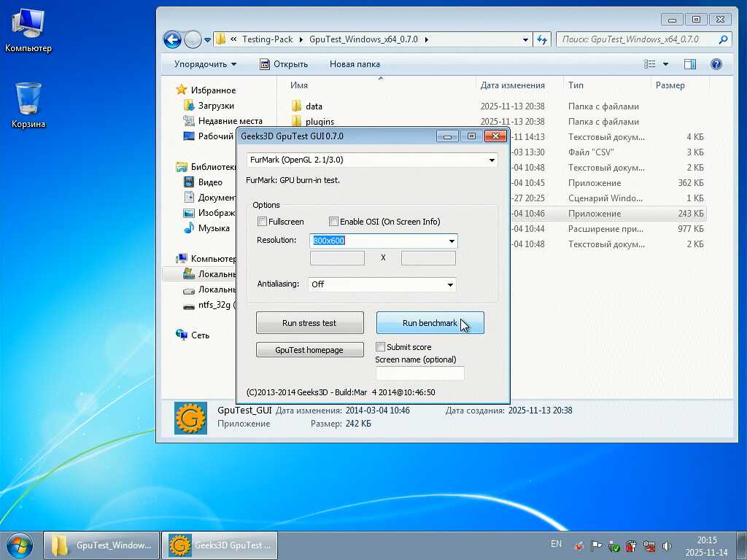Toggle the preview pane icon
Viewport: 747px width, 560px height.
pyautogui.click(x=689, y=64)
